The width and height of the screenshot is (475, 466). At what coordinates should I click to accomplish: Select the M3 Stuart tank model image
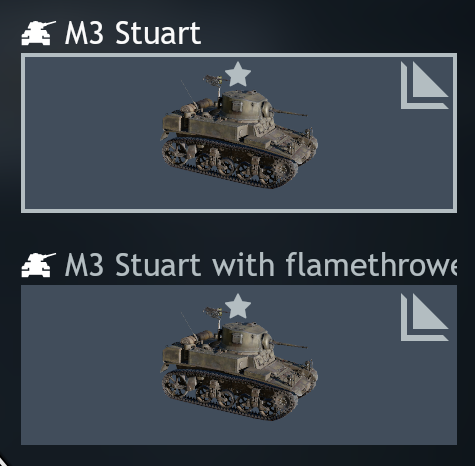[239, 132]
